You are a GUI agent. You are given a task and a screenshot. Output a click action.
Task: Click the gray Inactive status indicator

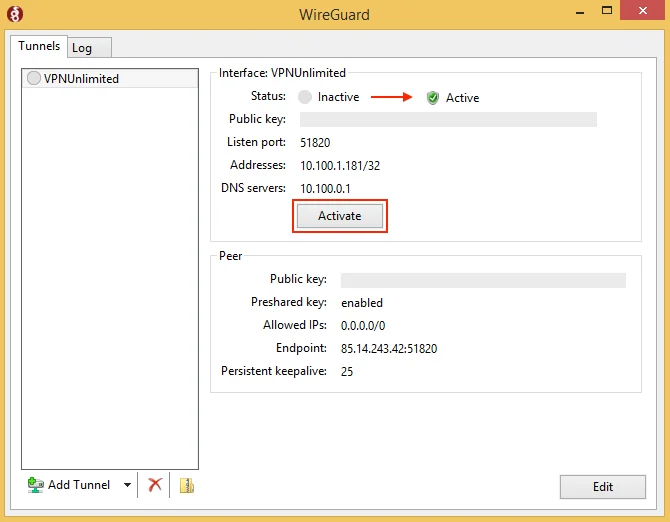pos(305,97)
